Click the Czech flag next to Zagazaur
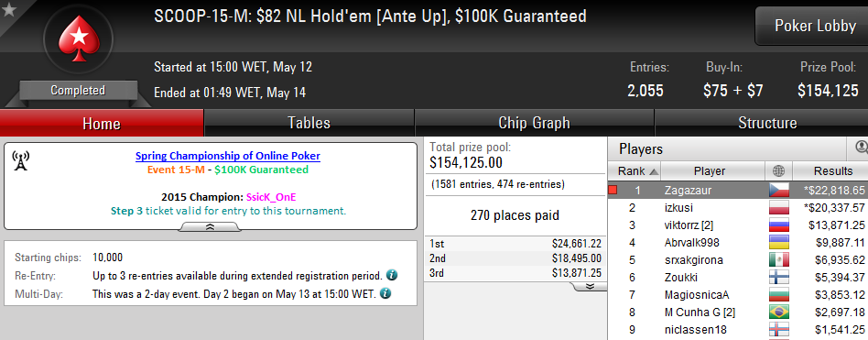The width and height of the screenshot is (868, 340). 779,191
